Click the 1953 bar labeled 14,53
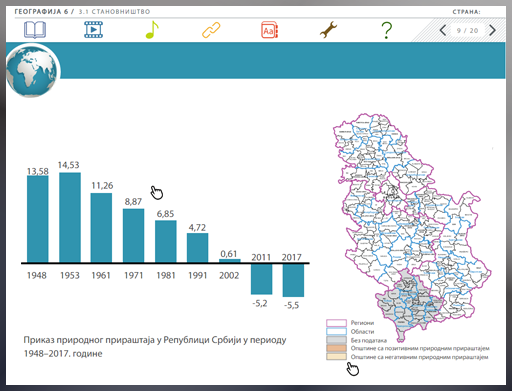Viewport: 512px width, 391px height. (70, 217)
